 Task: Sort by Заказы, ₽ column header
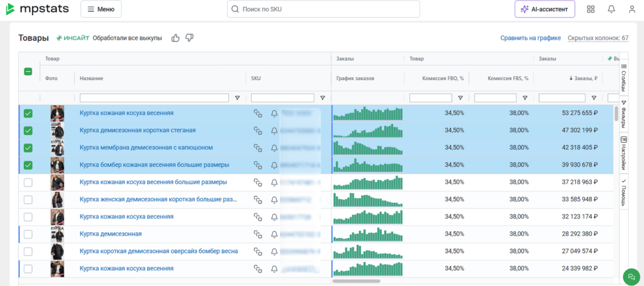(x=583, y=78)
